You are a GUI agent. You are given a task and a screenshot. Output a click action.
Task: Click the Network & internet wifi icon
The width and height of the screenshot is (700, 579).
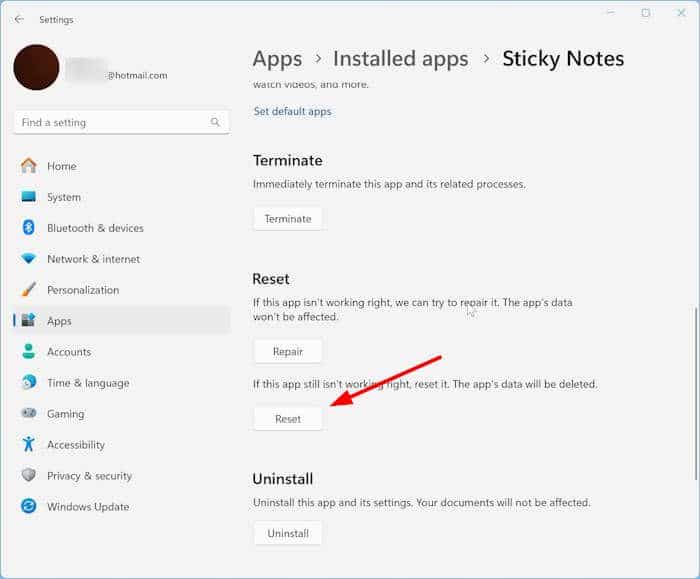(x=29, y=258)
